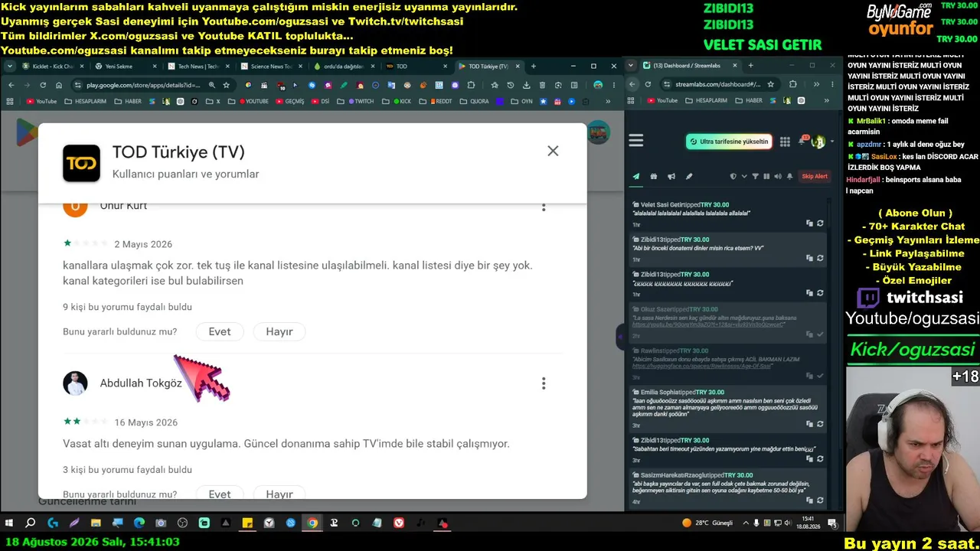Open options menu for Onur Kurt's review

tap(544, 206)
